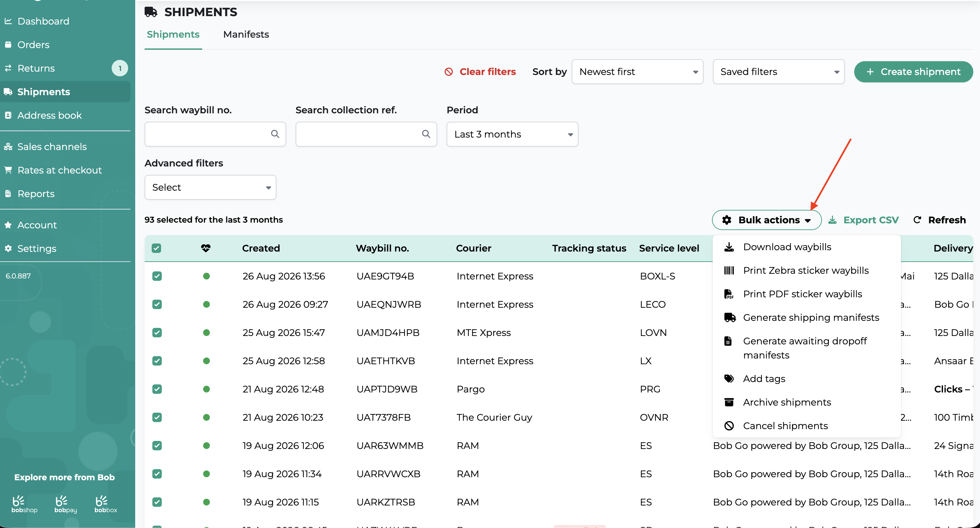Viewport: 980px width, 528px height.
Task: Click the Account star icon
Action: click(x=8, y=225)
